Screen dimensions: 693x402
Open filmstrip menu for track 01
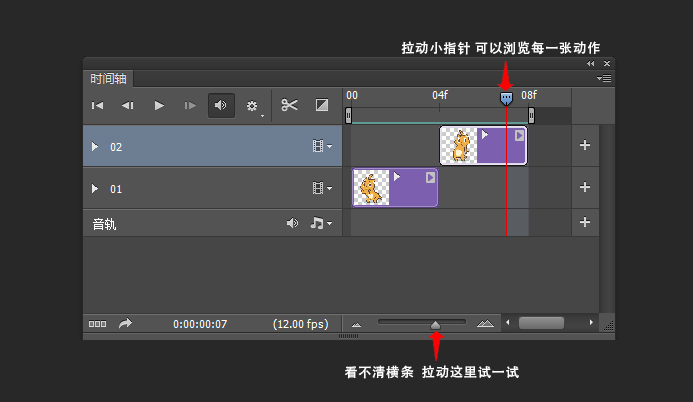coord(322,188)
